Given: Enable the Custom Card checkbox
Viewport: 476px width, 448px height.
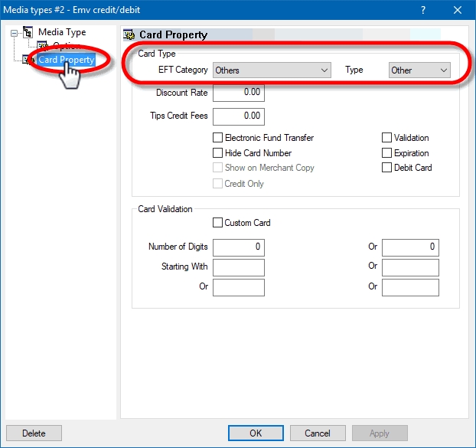Looking at the screenshot, I should point(218,223).
